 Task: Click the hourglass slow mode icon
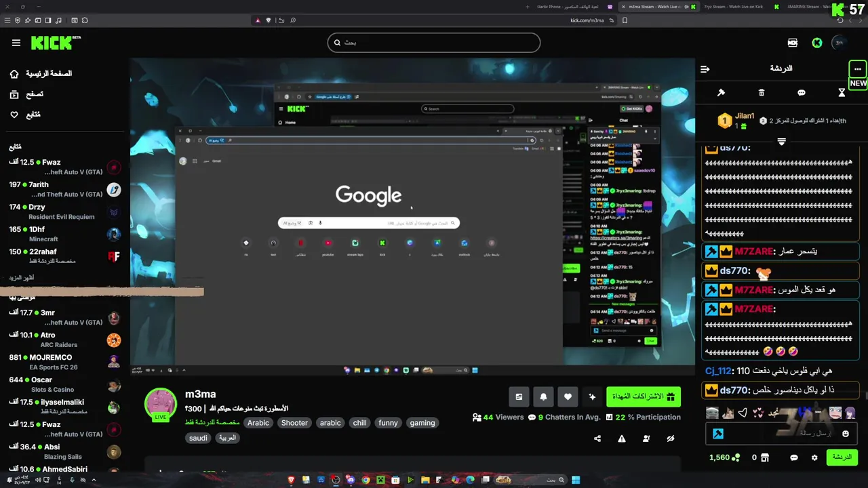coord(842,93)
